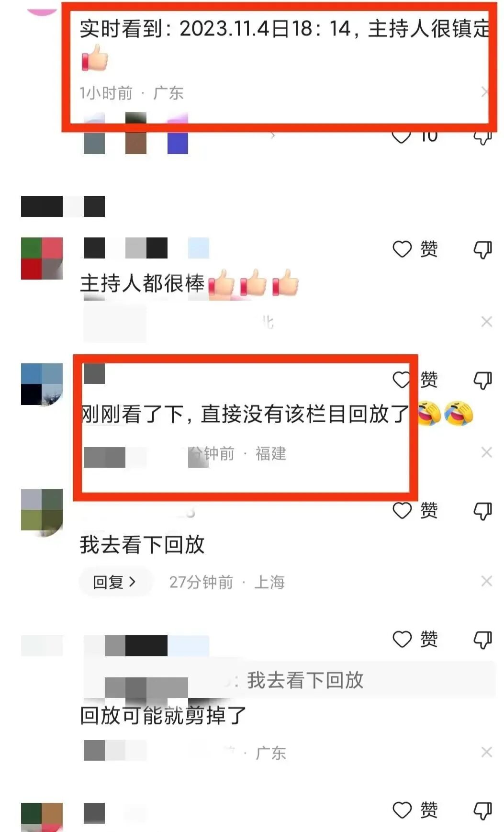Open avatar of 我去看下回放 commenter
This screenshot has height=832, width=504.
pos(42,513)
